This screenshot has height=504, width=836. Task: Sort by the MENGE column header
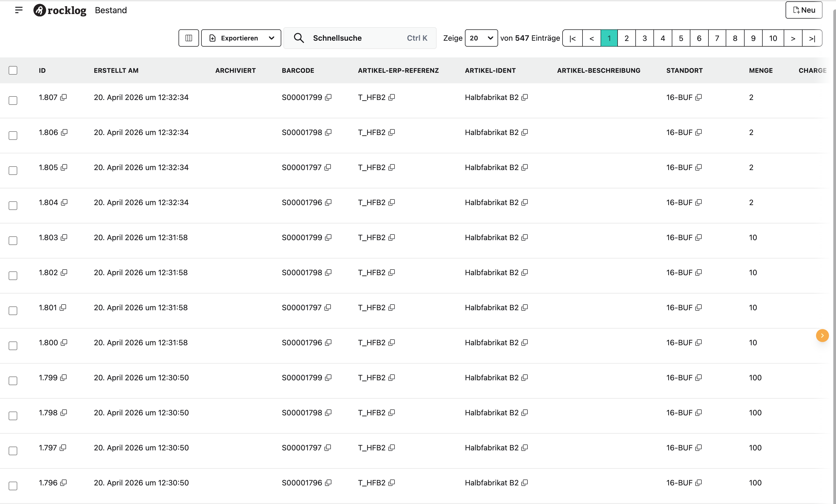click(761, 71)
